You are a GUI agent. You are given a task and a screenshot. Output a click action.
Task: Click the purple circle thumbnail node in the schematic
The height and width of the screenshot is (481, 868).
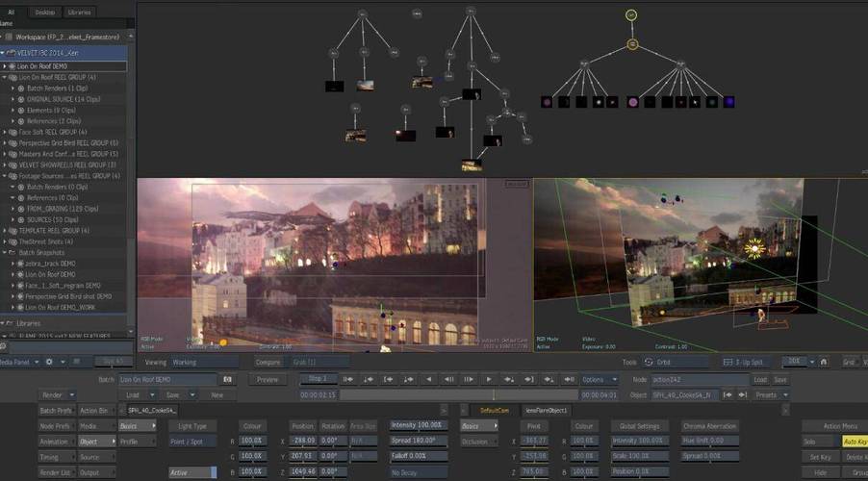pos(633,102)
